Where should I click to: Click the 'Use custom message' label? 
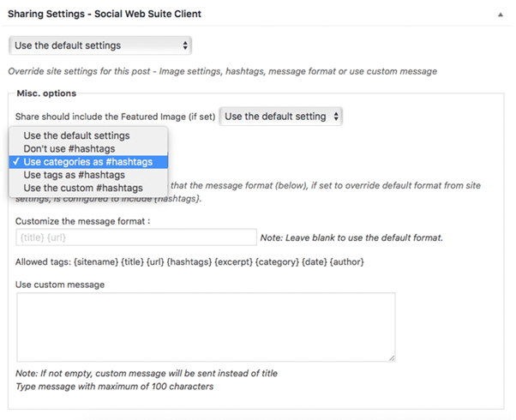coord(60,284)
